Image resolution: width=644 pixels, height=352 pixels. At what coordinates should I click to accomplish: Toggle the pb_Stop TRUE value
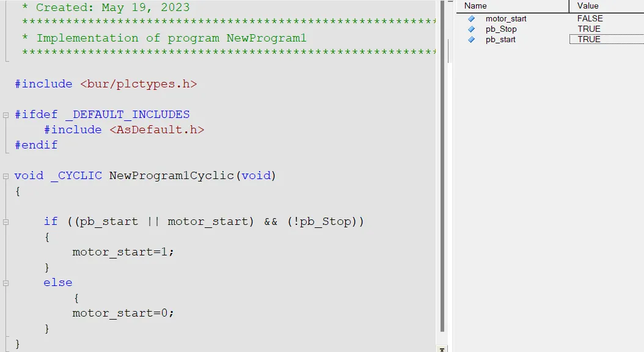[589, 29]
